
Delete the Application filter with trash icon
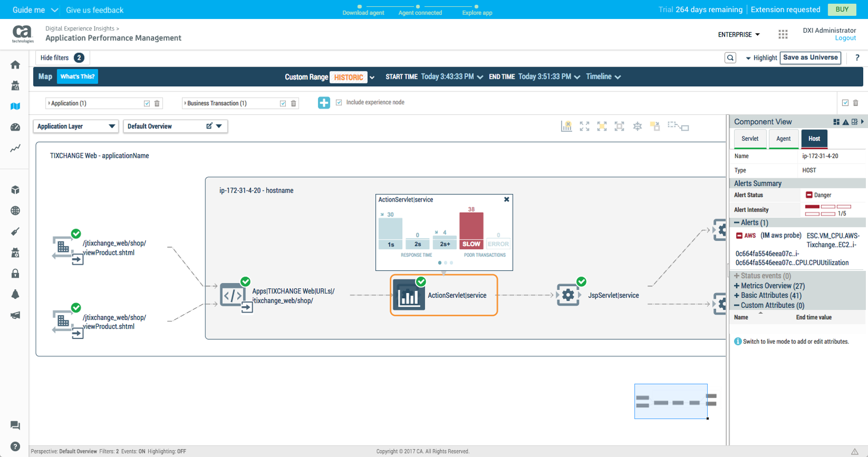157,104
